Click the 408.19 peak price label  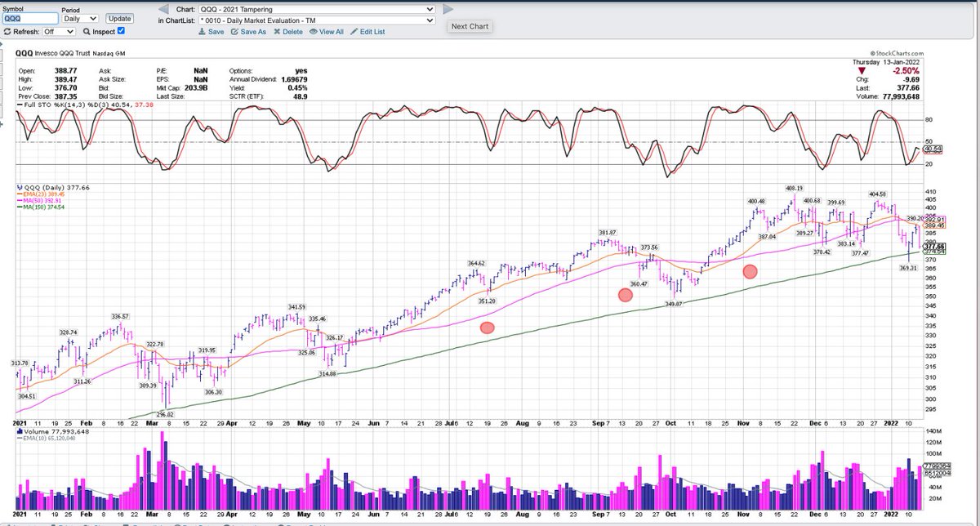[x=794, y=188]
